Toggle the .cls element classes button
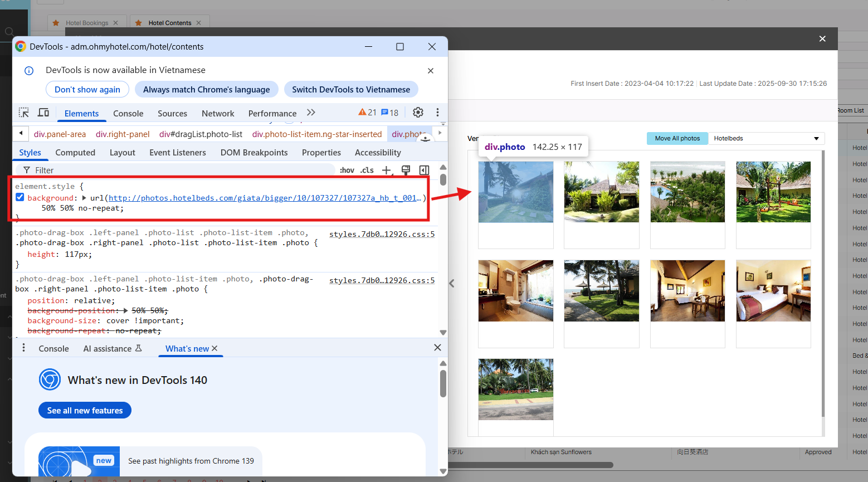868x482 pixels. click(367, 170)
